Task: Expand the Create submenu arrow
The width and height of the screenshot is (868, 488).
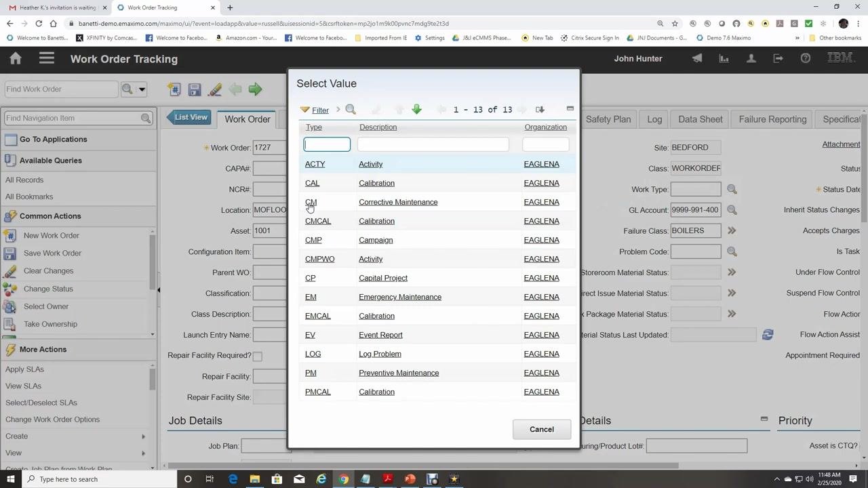Action: pos(143,436)
